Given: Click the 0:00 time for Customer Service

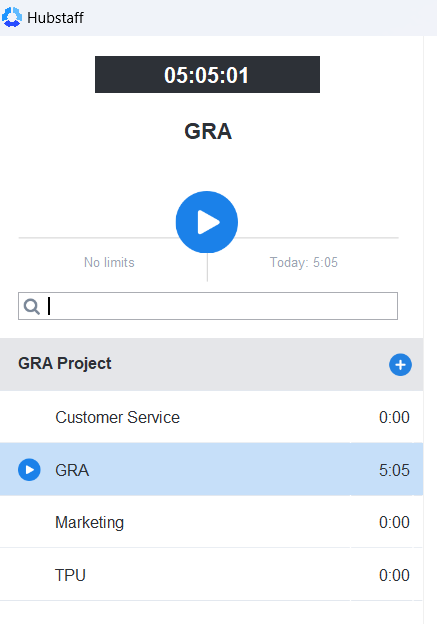Looking at the screenshot, I should (394, 417).
